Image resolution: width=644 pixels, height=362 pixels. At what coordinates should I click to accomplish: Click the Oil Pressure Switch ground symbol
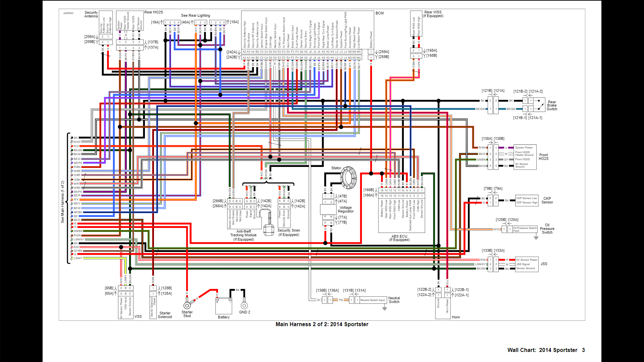coord(536,237)
